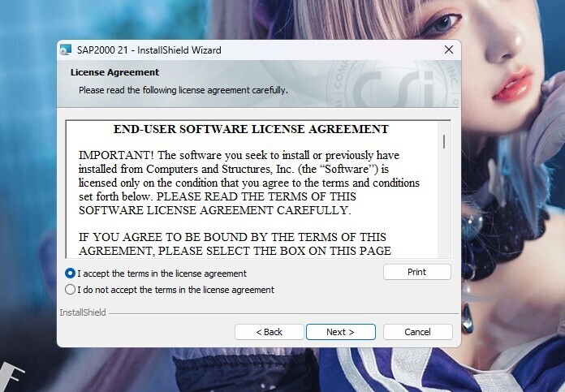Cancel the SAP2000 installation
Viewport: 565px width, 392px height.
click(417, 332)
